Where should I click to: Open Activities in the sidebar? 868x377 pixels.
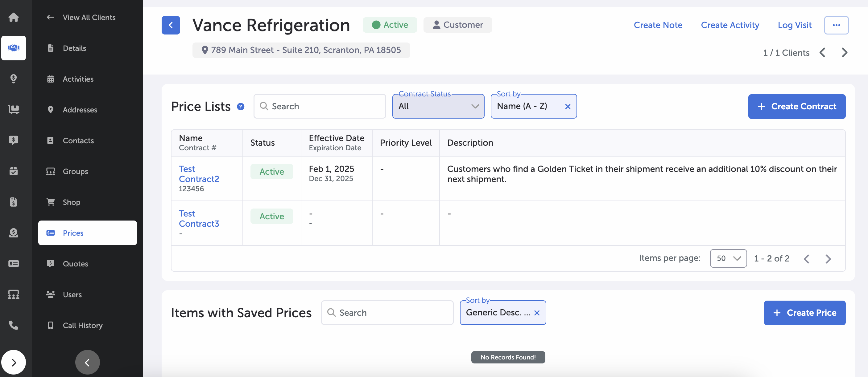[78, 79]
